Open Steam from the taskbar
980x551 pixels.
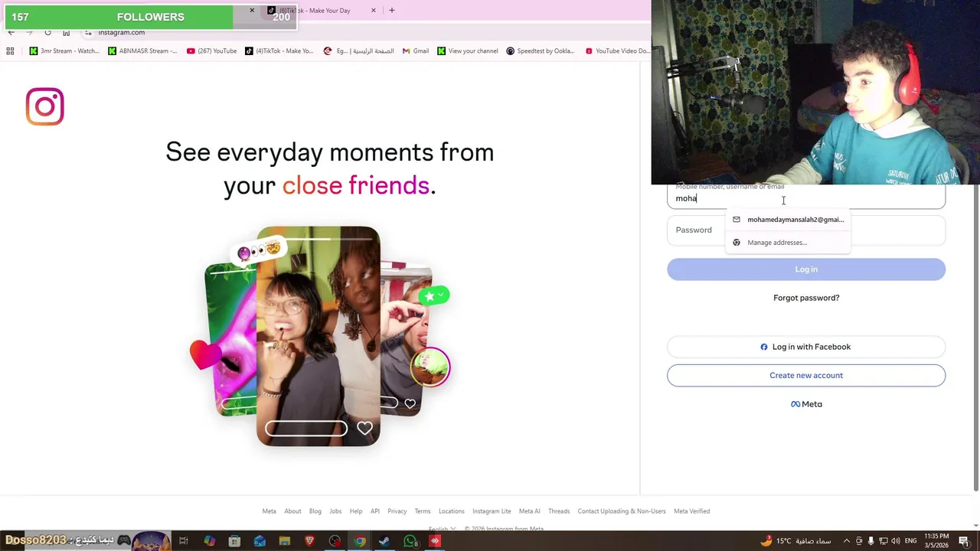[x=384, y=541]
